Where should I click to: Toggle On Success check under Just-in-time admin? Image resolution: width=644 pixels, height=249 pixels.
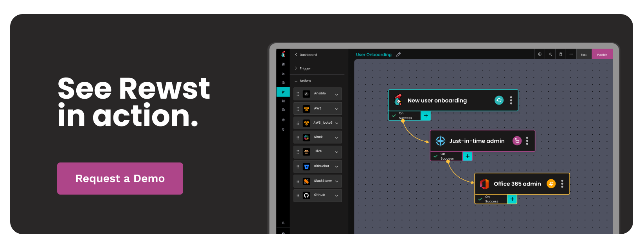435,156
